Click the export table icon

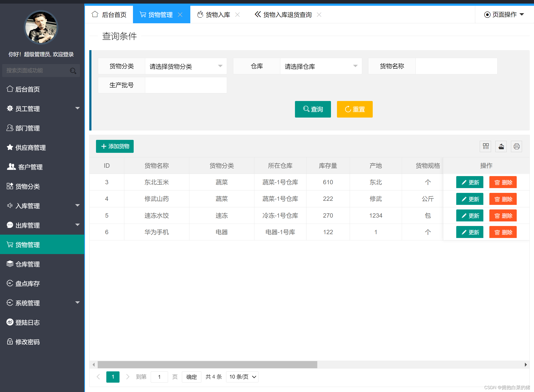501,146
